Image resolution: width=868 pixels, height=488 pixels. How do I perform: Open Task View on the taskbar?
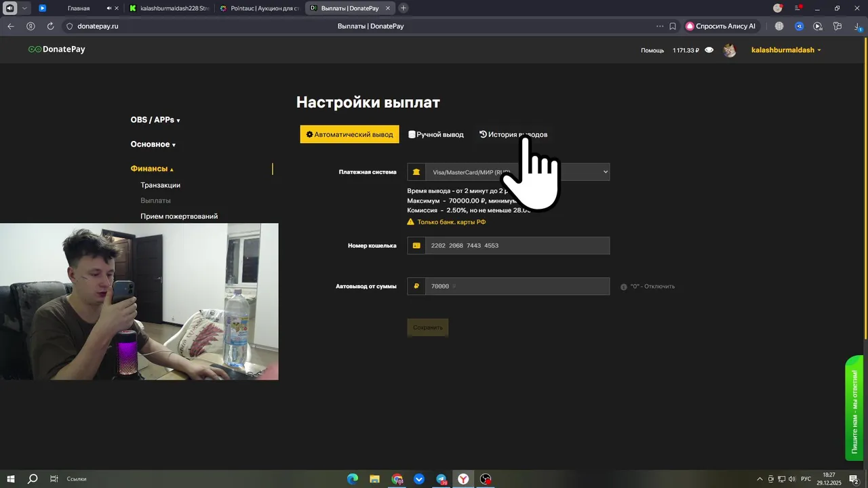tap(54, 479)
